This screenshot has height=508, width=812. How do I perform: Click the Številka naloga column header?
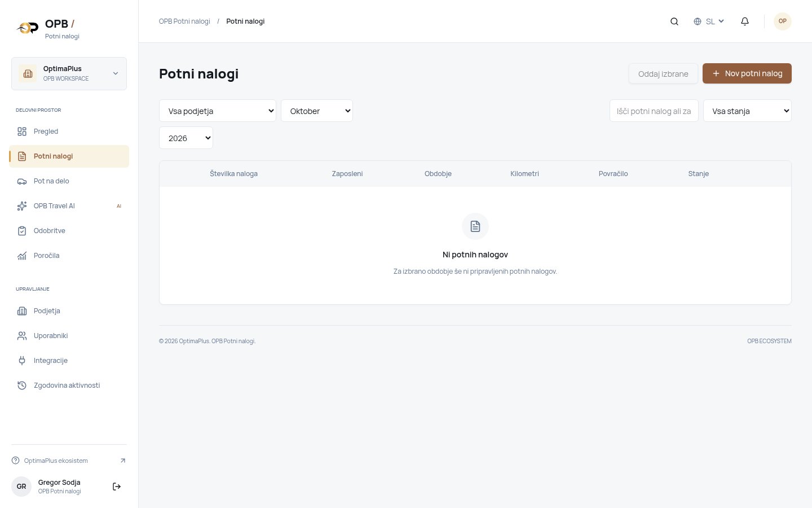coord(233,174)
